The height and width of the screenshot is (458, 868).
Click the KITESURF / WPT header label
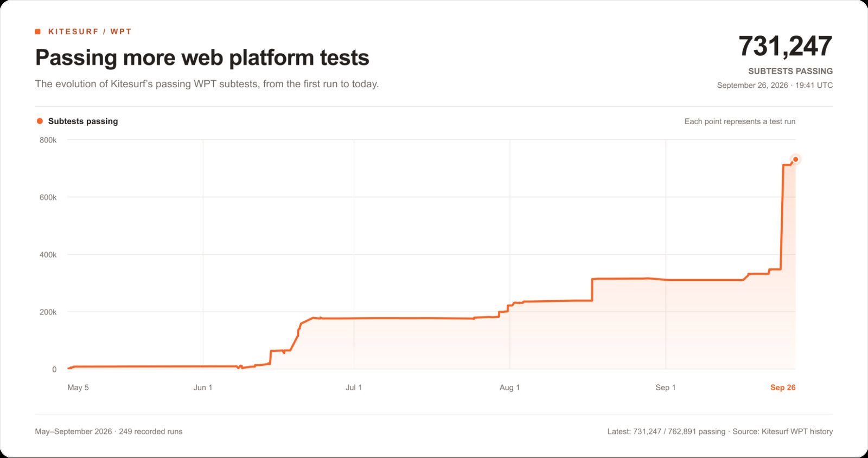(x=90, y=31)
